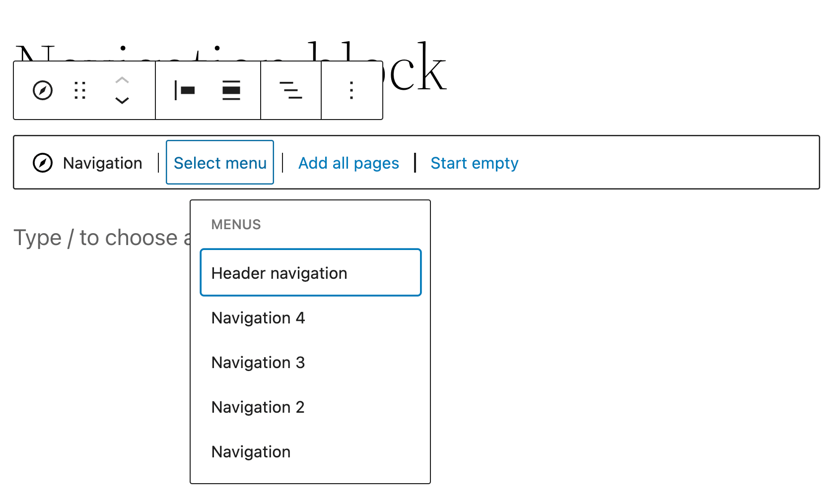Click the move down chevron
The height and width of the screenshot is (504, 840).
point(122,101)
